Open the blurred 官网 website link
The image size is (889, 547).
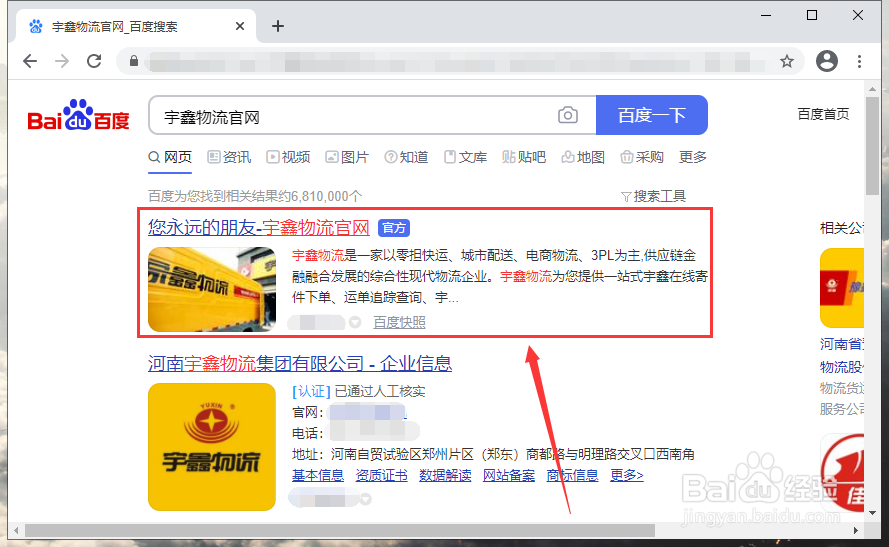368,412
